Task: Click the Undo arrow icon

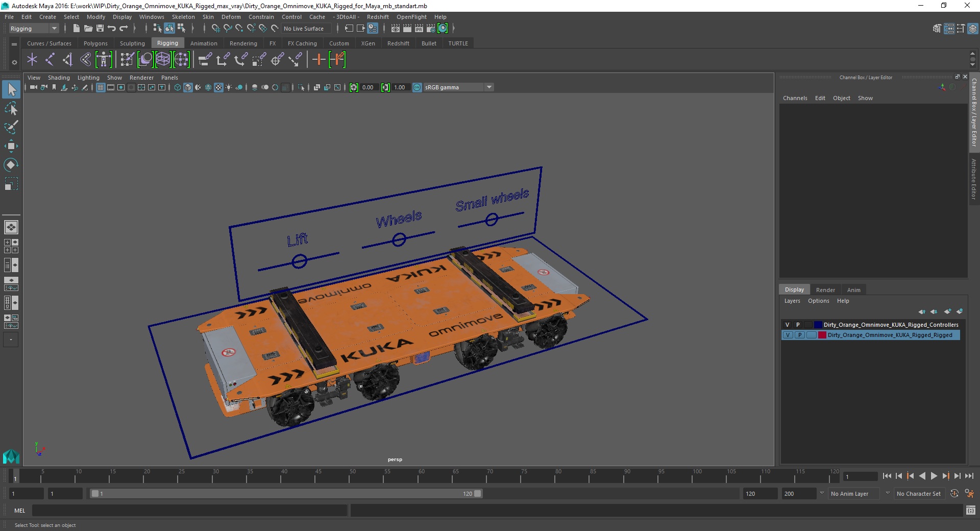Action: click(x=112, y=29)
